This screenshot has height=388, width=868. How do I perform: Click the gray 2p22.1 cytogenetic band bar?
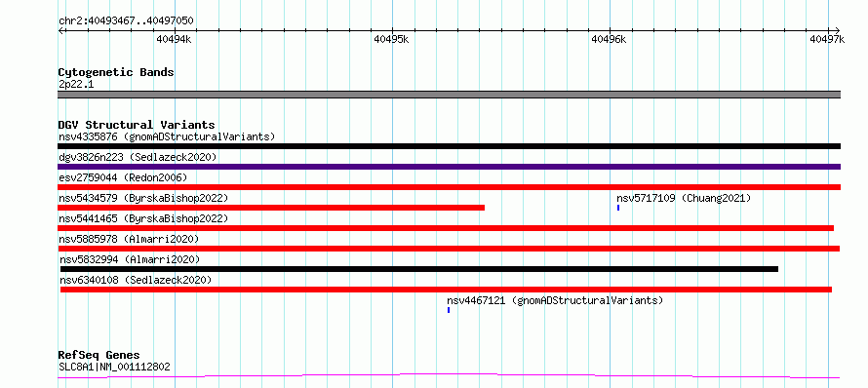[x=449, y=95]
